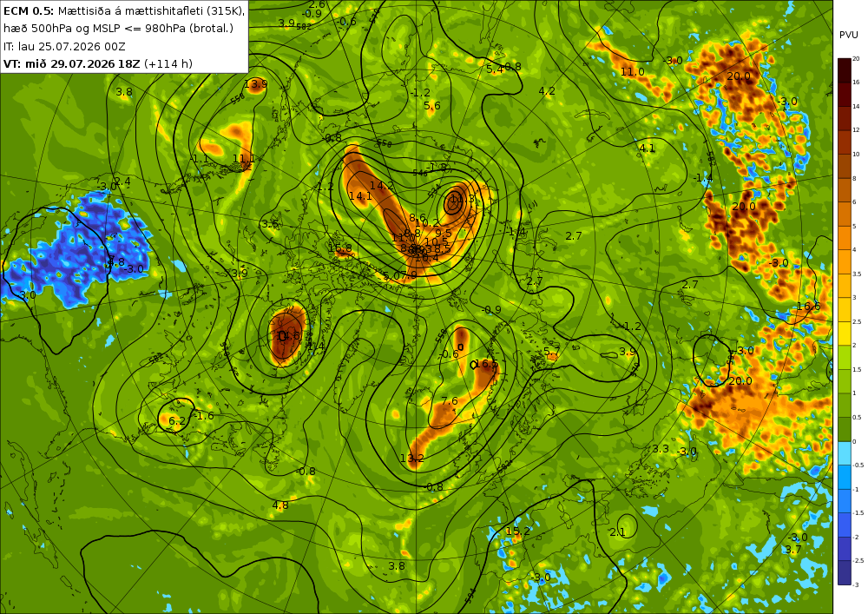Click the "2.1" value inside the oval contour

pyautogui.click(x=617, y=532)
